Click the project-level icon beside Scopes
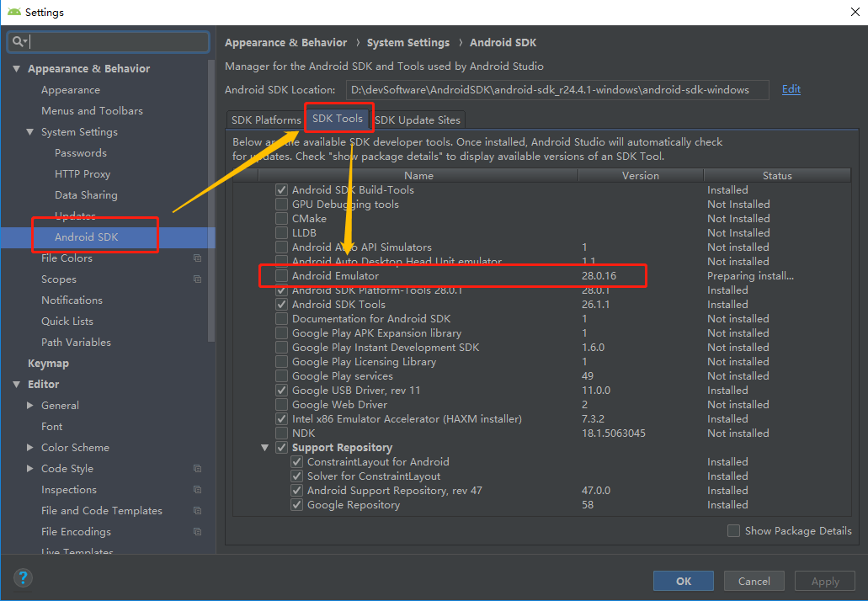The width and height of the screenshot is (868, 601). (x=197, y=279)
